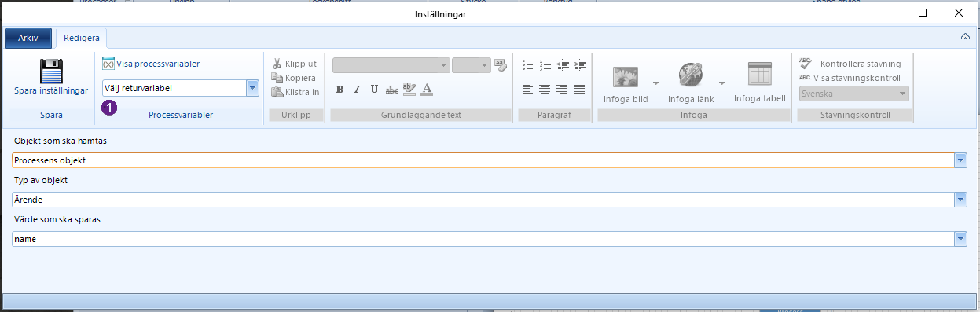Open the Arkiv tab

click(28, 38)
